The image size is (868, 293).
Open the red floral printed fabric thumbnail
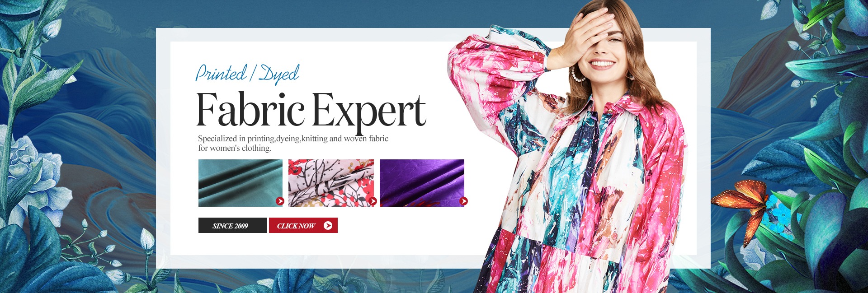pyautogui.click(x=331, y=183)
